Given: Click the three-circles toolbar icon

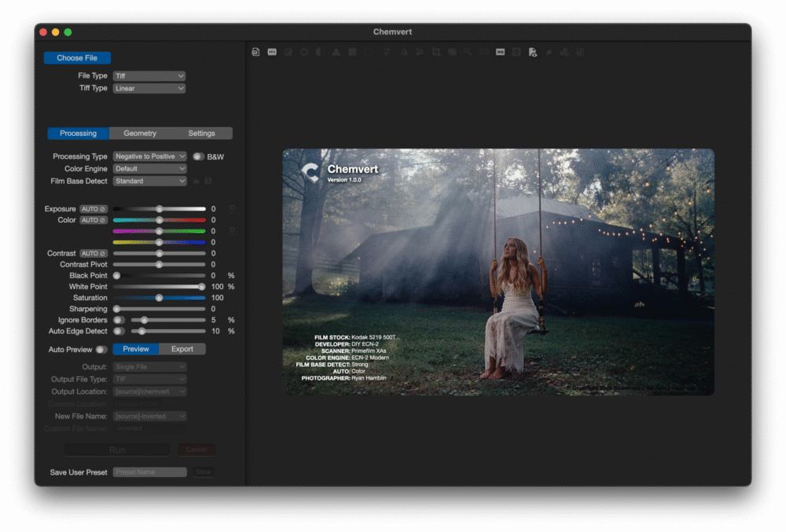Looking at the screenshot, I should tap(564, 52).
